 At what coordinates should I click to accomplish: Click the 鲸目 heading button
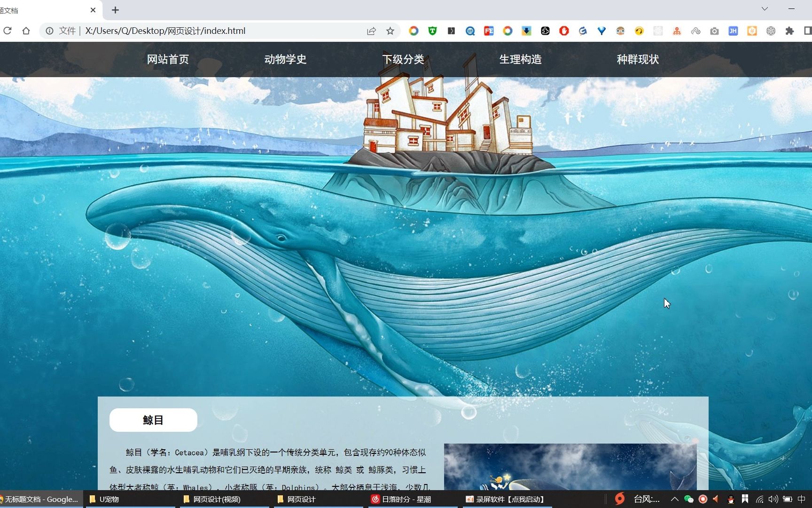(x=153, y=420)
